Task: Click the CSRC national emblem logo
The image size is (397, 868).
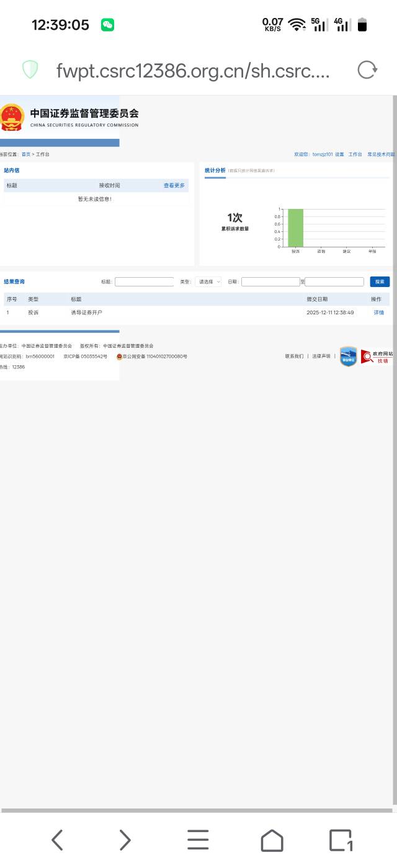Action: coord(12,117)
